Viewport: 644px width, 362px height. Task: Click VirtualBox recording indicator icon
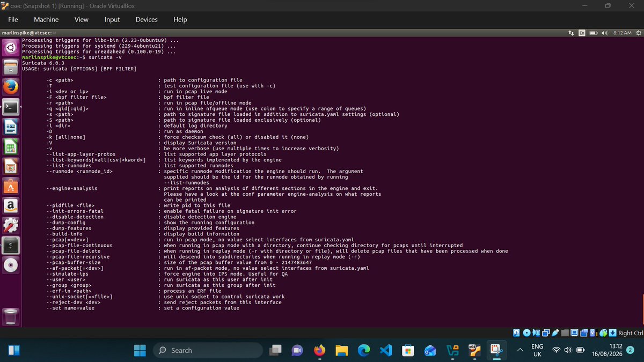[x=584, y=333]
